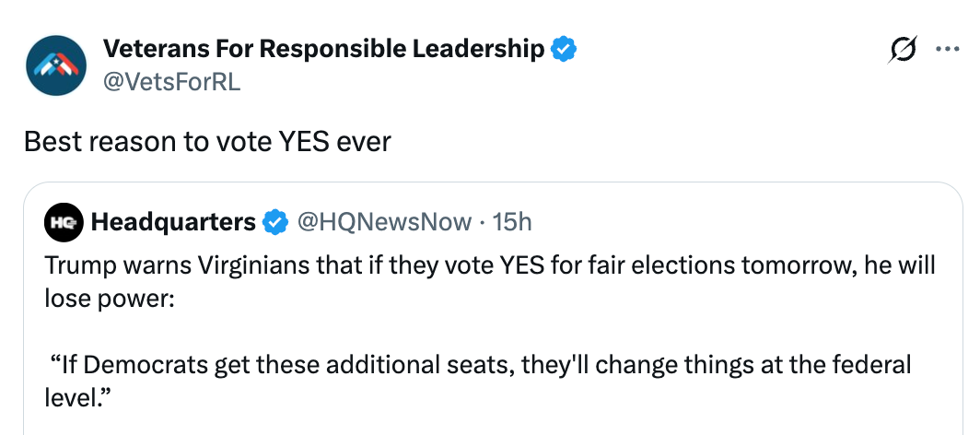Click the words 'lose power:' in quoted post
This screenshot has height=435, width=980.
[x=109, y=300]
